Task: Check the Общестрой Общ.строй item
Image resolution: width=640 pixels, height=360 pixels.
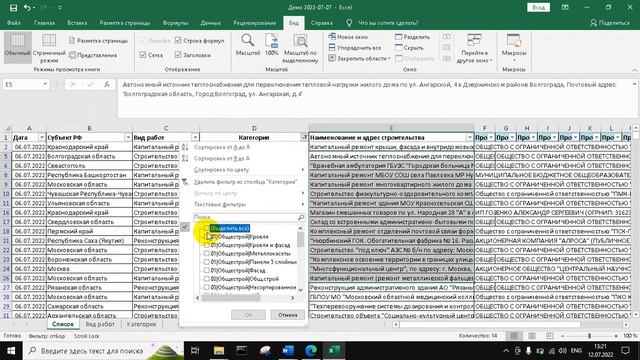Action: tap(207, 279)
